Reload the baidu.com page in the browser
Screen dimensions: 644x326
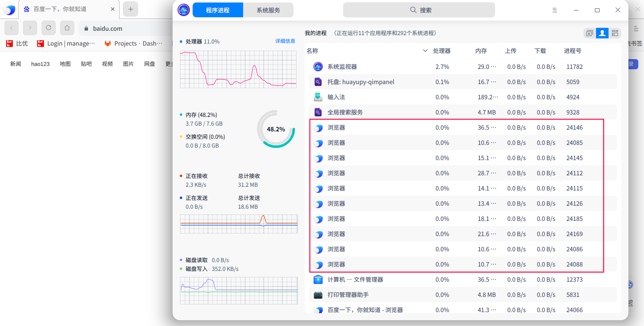click(49, 28)
